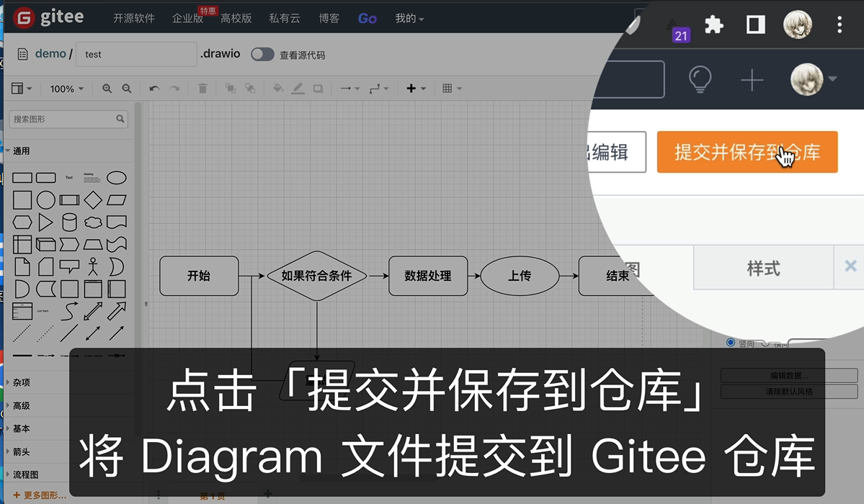
Task: Select the diamond shape from the 通用 library
Action: 93,199
